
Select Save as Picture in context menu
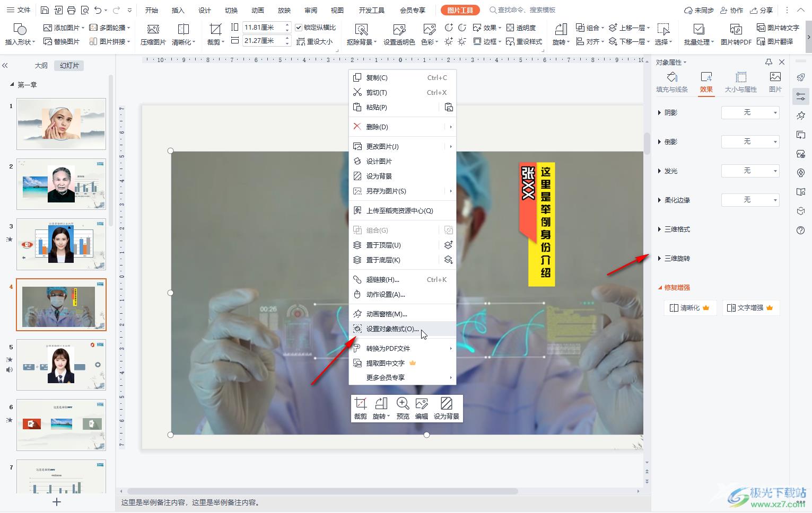403,191
